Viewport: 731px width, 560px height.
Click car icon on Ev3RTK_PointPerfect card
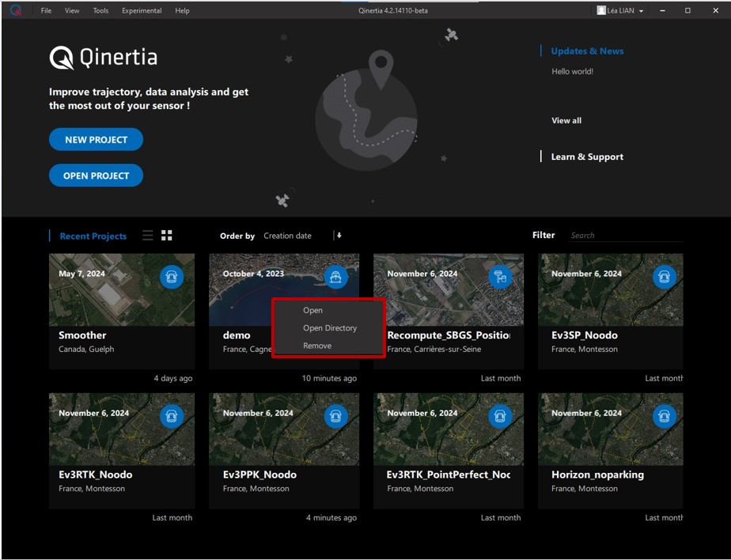click(x=500, y=416)
